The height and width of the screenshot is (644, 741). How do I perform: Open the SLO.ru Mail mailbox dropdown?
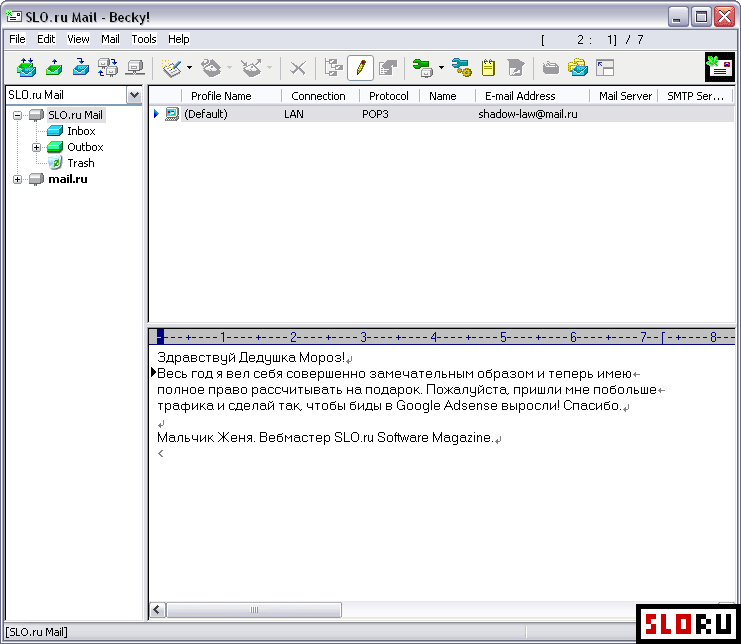[x=134, y=95]
